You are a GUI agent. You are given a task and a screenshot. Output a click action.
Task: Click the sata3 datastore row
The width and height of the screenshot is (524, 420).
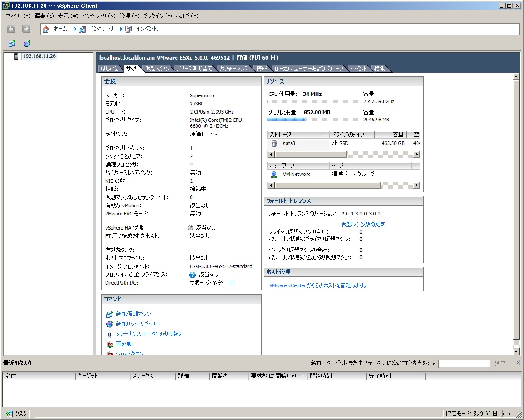[x=344, y=144]
